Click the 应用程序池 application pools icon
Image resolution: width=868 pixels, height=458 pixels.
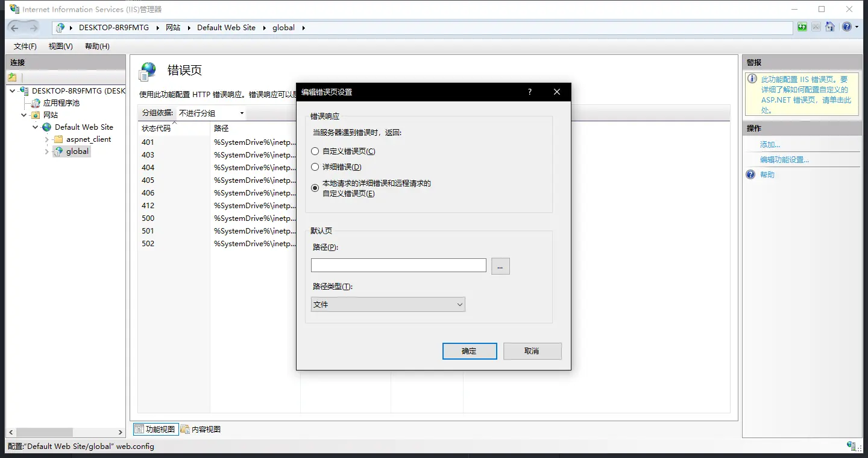[36, 103]
